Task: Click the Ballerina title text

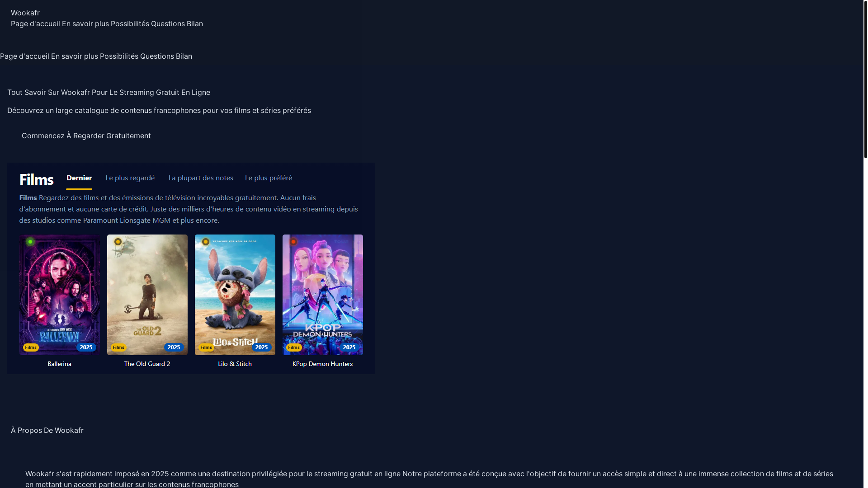Action: point(60,364)
